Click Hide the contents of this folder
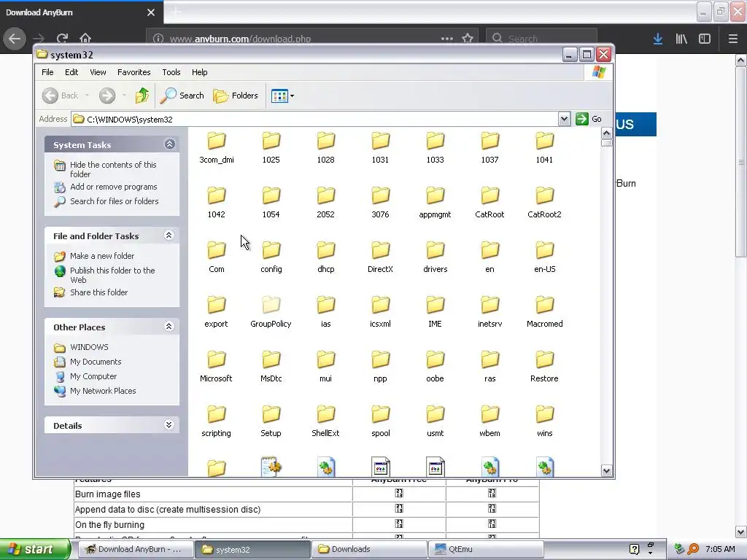 [x=113, y=169]
